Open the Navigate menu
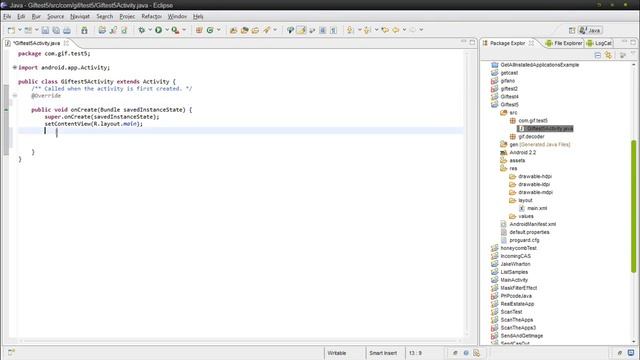Viewport: 640px width, 360px height. click(x=80, y=16)
